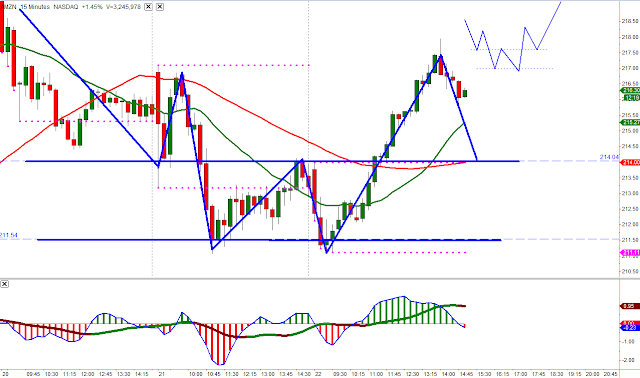This screenshot has height=378, width=640.
Task: Click the green 216.30 last price marker
Action: (x=630, y=90)
